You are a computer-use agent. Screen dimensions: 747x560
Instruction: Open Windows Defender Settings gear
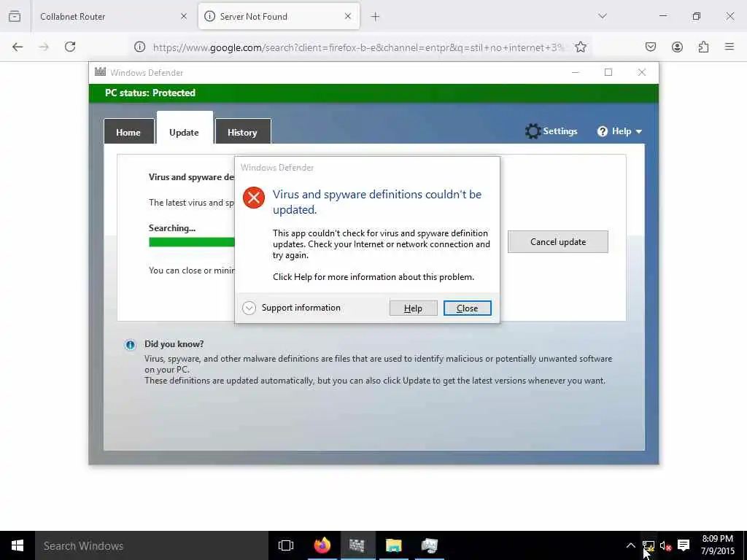point(533,131)
